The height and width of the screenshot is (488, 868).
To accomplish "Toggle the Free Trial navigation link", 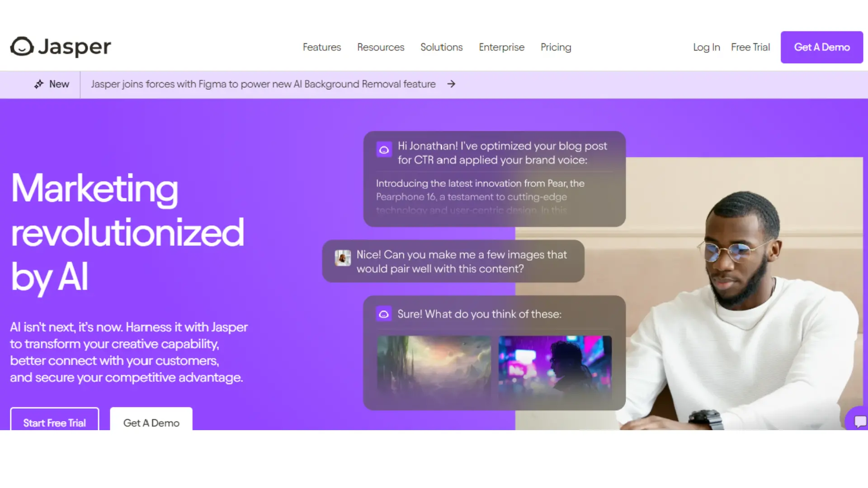I will 750,47.
